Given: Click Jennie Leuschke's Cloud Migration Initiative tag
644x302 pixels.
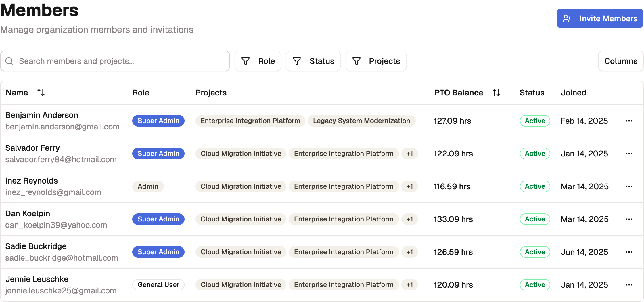Looking at the screenshot, I should pos(241,285).
